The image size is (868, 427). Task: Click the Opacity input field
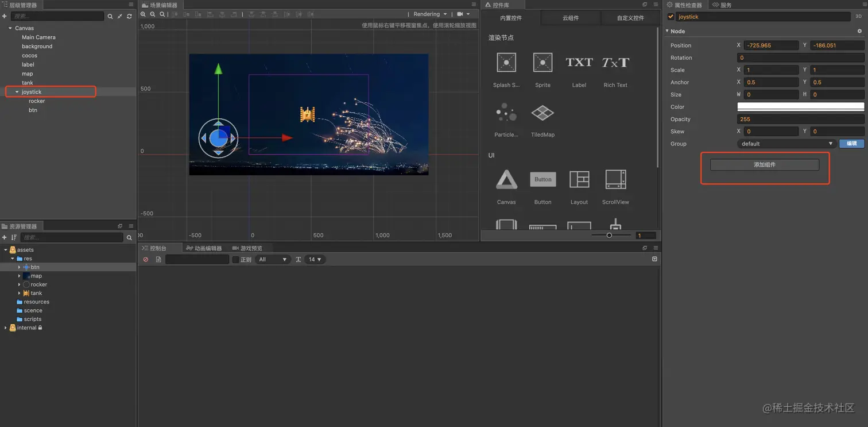pyautogui.click(x=800, y=120)
